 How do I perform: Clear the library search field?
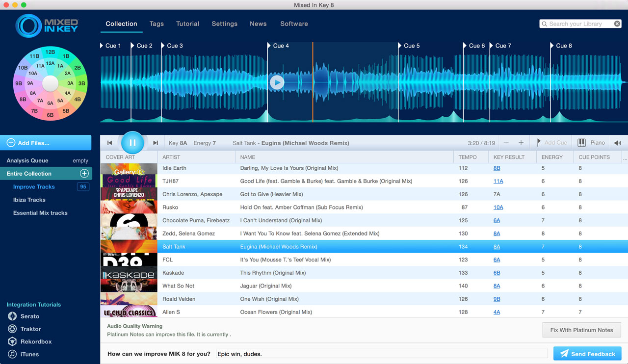[617, 24]
